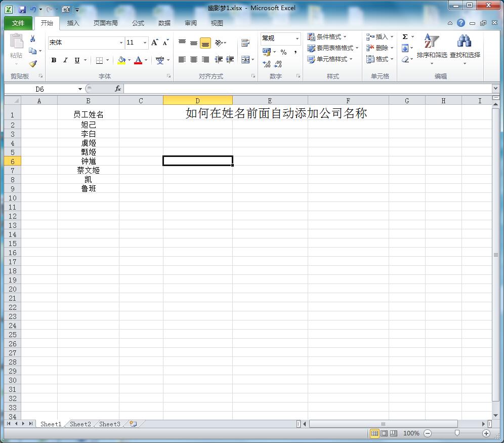Image resolution: width=504 pixels, height=443 pixels.
Task: Toggle top vertical alignment
Action: 182,43
